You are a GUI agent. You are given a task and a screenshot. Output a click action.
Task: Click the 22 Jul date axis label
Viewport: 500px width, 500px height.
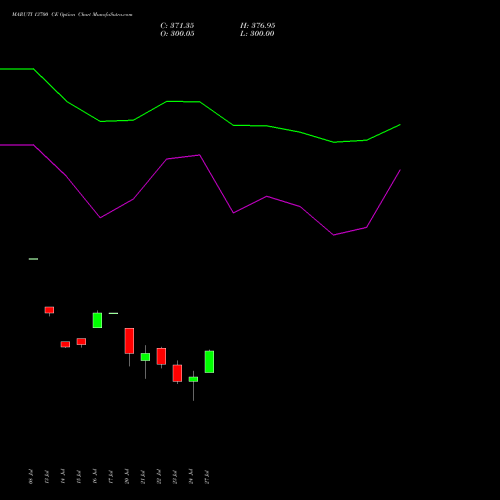pyautogui.click(x=159, y=477)
